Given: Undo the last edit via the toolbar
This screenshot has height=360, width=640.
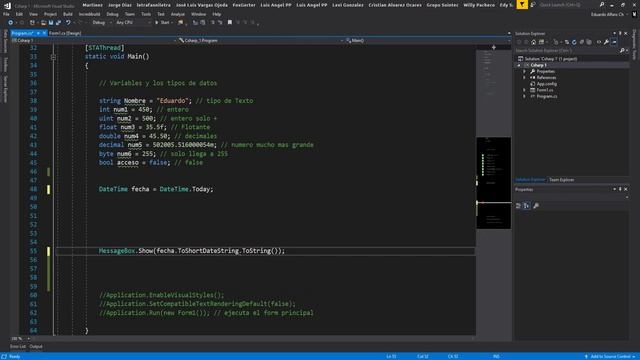Looking at the screenshot, I should (68, 22).
